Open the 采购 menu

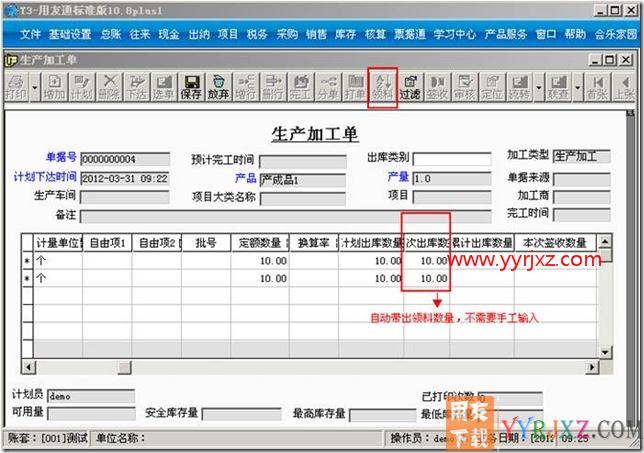[x=287, y=34]
